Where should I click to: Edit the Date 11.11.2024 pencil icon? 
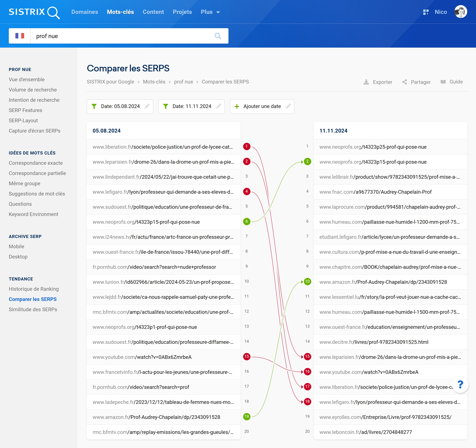[219, 106]
